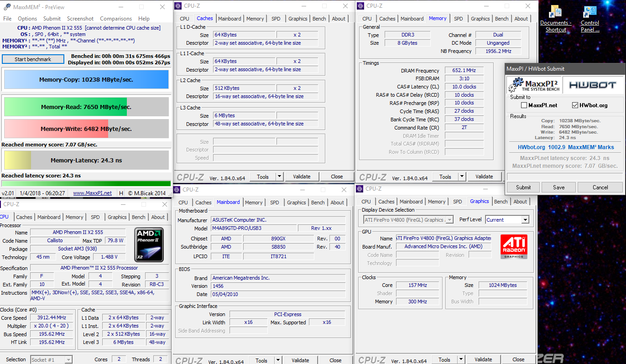Image resolution: width=626 pixels, height=364 pixels.
Task: Click Validate in the Memory CPU-Z window
Action: (484, 177)
